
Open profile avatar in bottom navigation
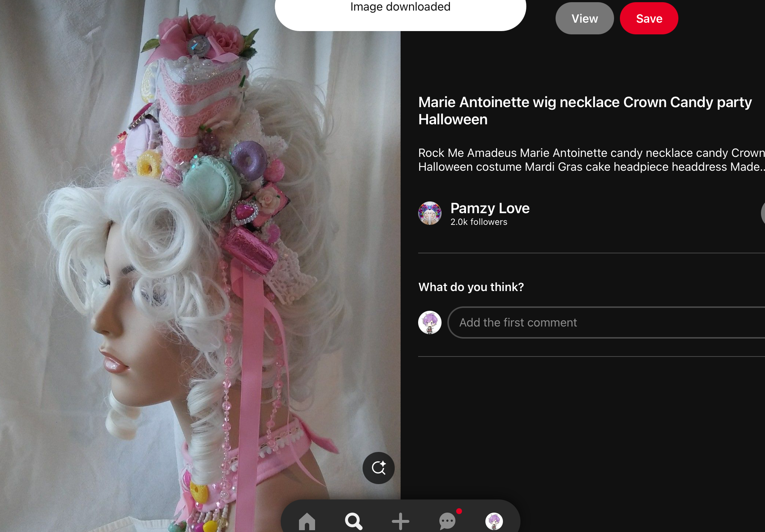(x=494, y=521)
